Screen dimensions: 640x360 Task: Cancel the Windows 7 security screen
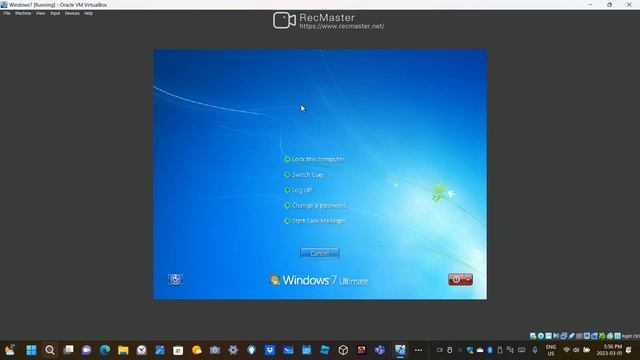pos(320,253)
